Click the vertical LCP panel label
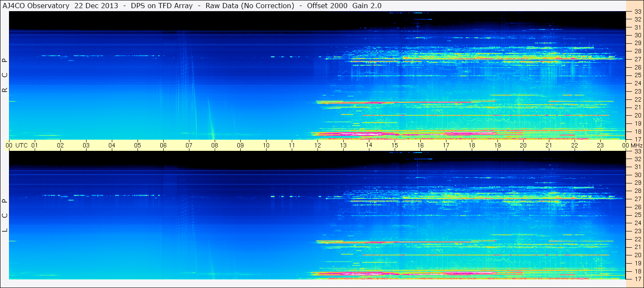 (5, 215)
